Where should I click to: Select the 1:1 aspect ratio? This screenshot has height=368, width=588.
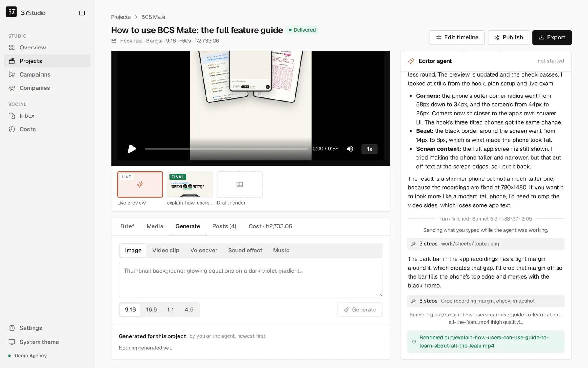[x=171, y=310]
